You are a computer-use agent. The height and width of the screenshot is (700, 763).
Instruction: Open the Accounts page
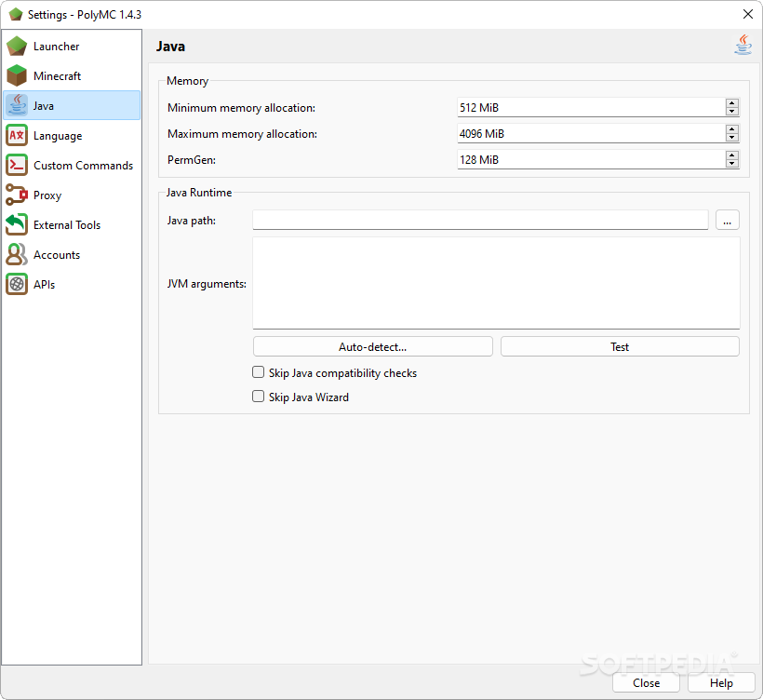72,254
